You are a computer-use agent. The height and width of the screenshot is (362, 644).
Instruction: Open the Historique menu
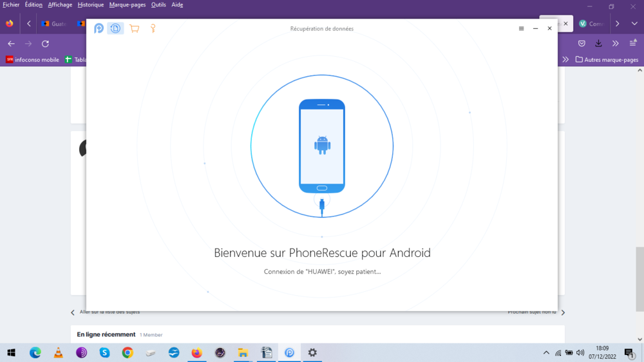click(90, 5)
